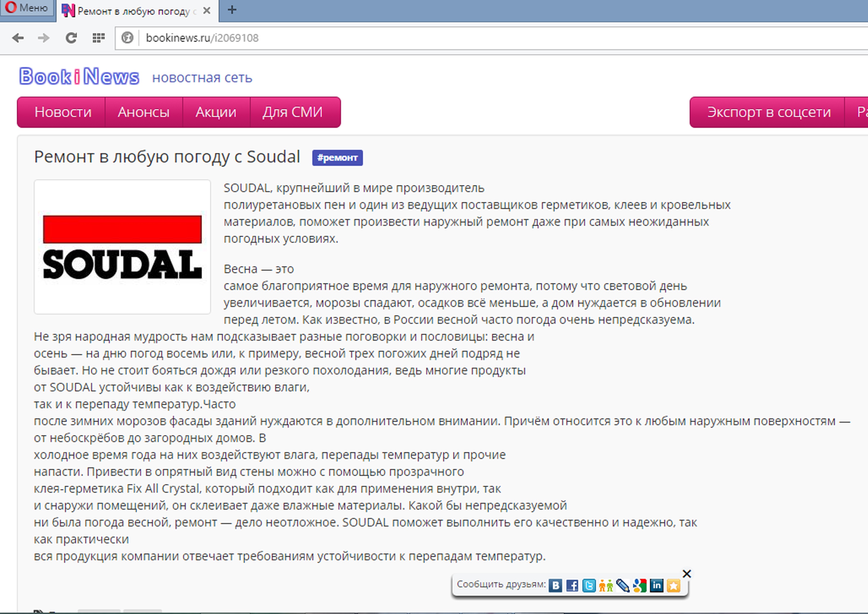Click the #ремонт tag badge

pyautogui.click(x=337, y=158)
